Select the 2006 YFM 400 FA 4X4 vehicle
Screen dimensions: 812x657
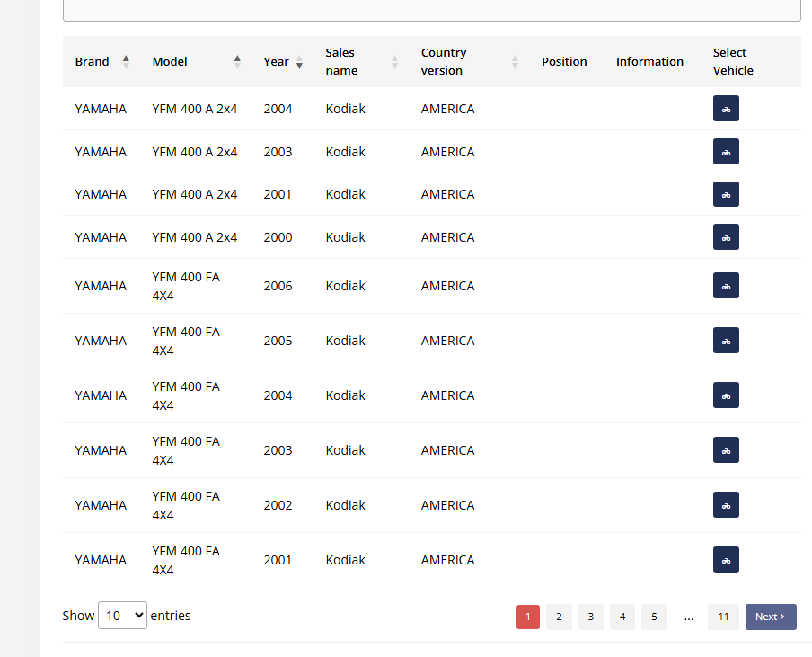click(726, 286)
